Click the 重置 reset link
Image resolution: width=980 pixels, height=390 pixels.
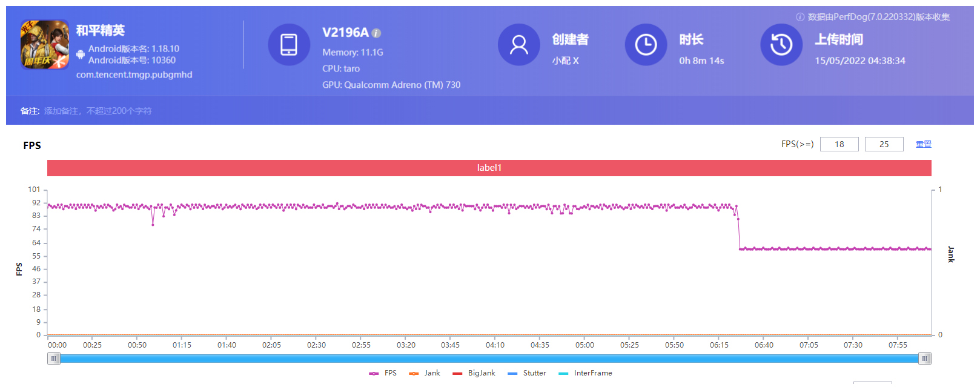point(923,144)
